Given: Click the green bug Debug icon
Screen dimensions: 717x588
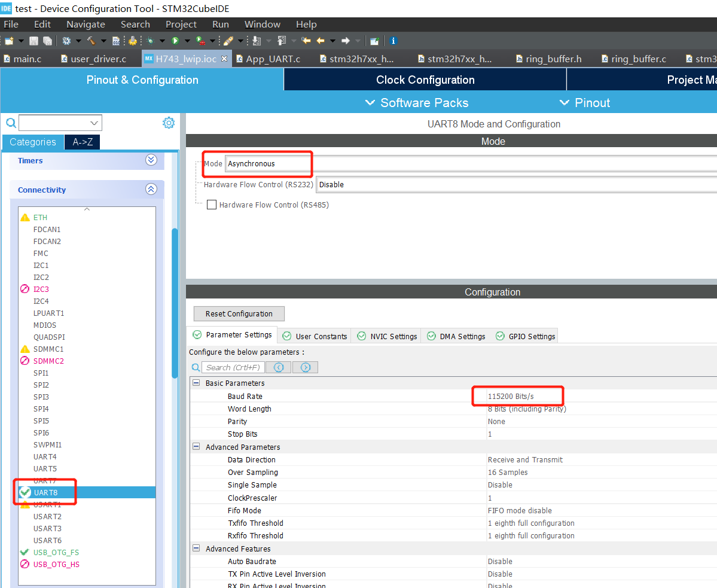Looking at the screenshot, I should (x=151, y=41).
